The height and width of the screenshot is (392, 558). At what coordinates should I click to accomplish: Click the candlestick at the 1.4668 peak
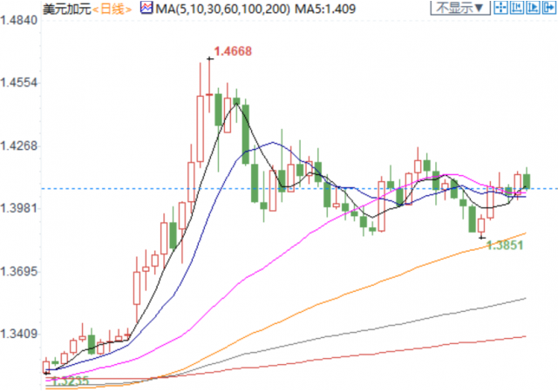pyautogui.click(x=209, y=94)
